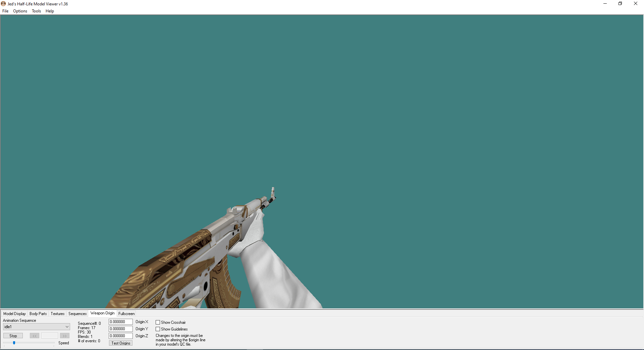Open the Options menu
The image size is (644, 350).
pos(20,11)
